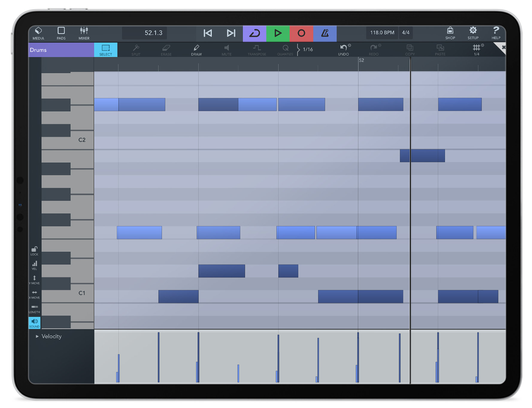Toggle the Sound preview in the sidebar
This screenshot has width=532, height=408.
click(x=34, y=323)
